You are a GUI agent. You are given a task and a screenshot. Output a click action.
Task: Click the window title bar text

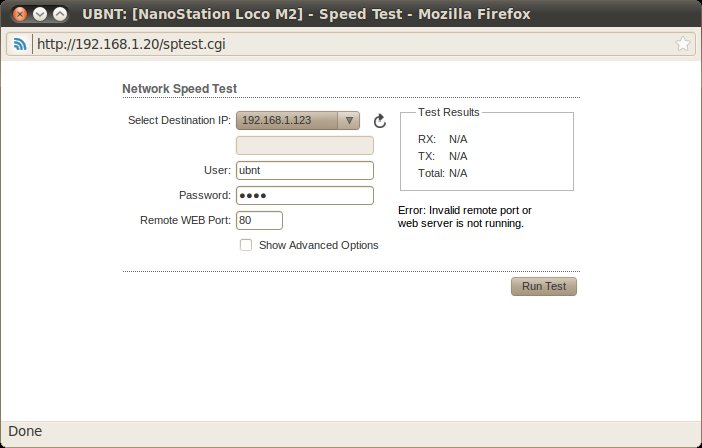coord(306,14)
